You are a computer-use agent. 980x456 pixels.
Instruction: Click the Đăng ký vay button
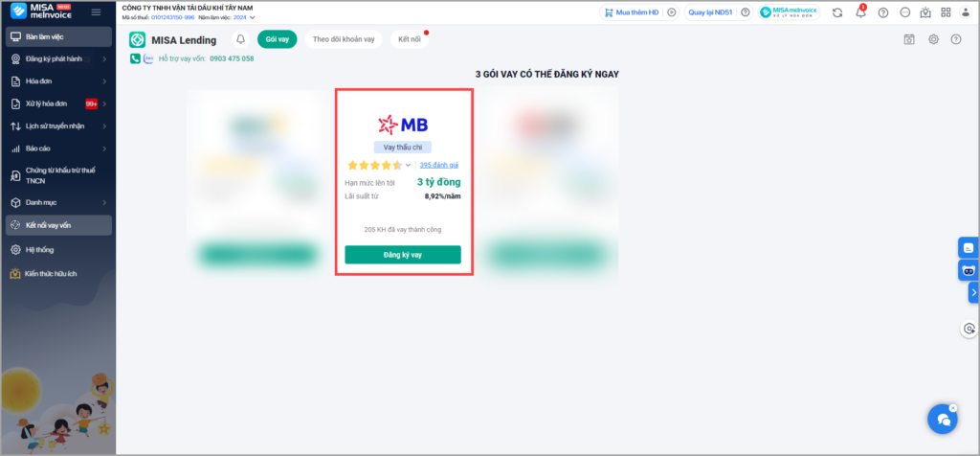402,255
